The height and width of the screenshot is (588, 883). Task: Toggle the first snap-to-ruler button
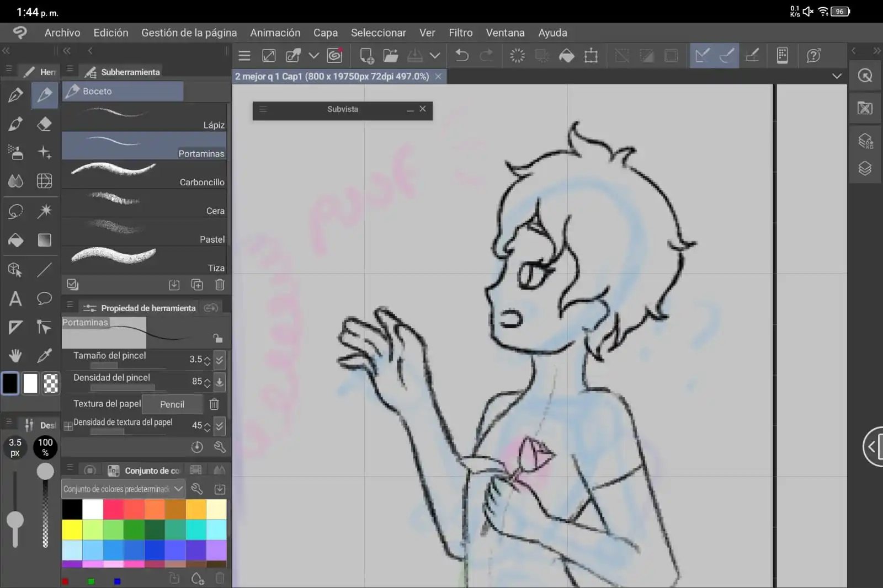click(x=703, y=56)
